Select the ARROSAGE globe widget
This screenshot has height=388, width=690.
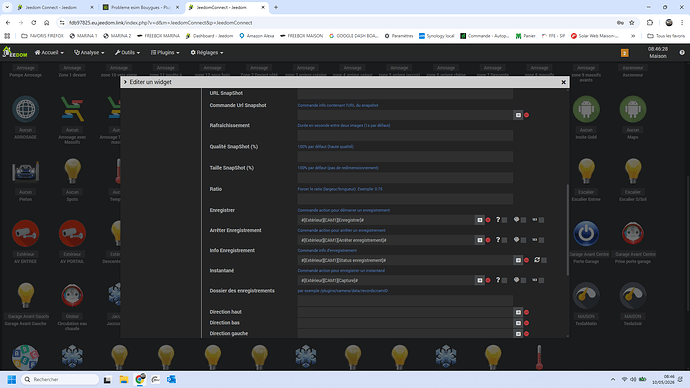coord(26,109)
